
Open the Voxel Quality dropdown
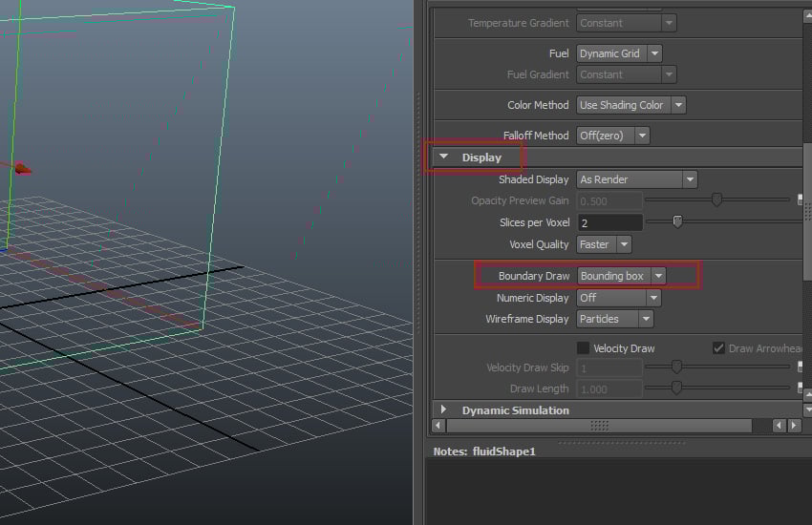[604, 244]
